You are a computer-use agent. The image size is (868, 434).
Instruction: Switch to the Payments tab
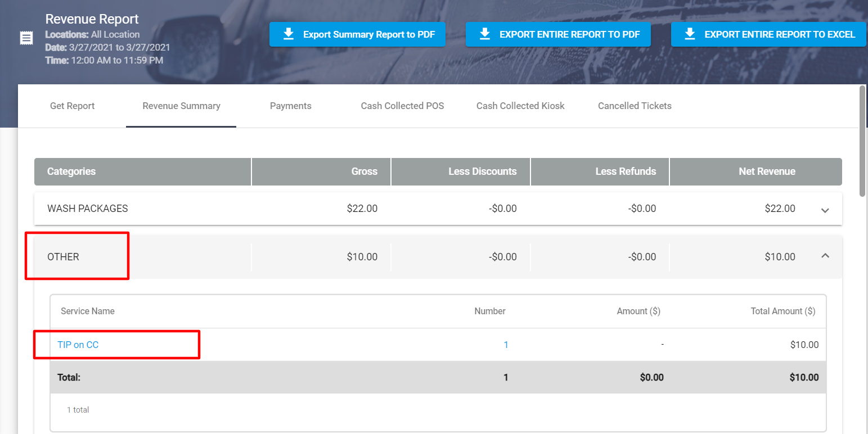pos(290,106)
